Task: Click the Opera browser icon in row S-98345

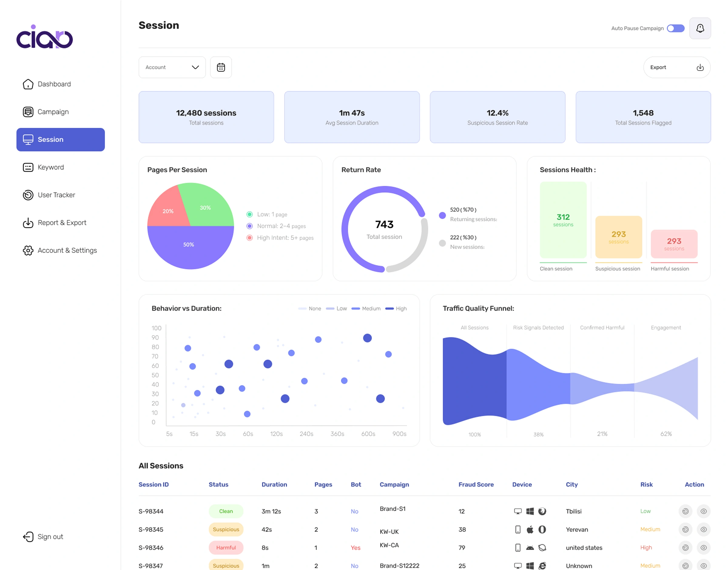Action: click(542, 529)
